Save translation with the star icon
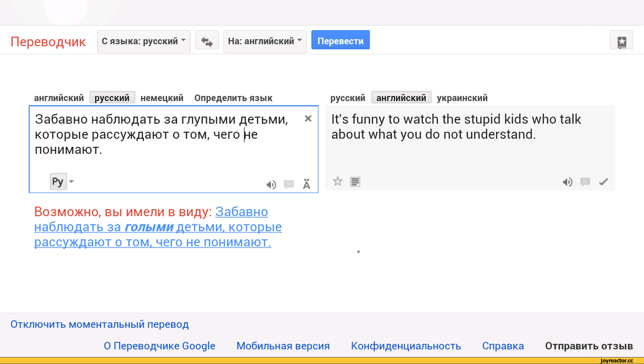 338,181
